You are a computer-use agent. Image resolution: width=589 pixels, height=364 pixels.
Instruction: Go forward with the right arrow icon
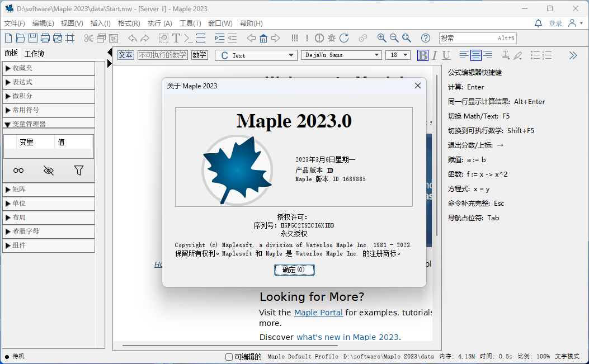pos(276,38)
